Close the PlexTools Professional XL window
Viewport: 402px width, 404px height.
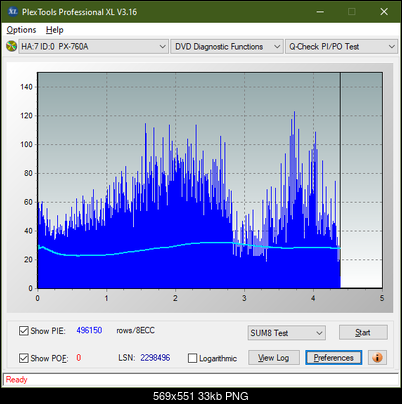(x=384, y=12)
